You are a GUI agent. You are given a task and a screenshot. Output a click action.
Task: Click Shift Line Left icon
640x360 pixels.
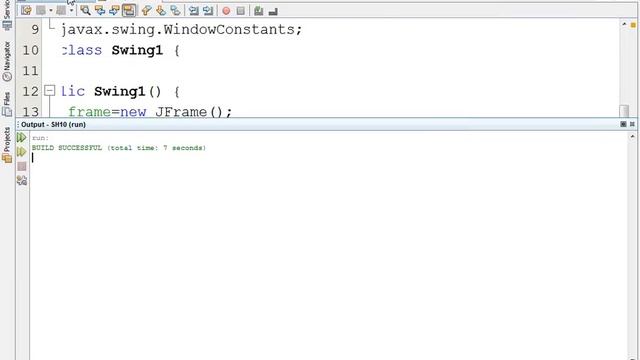pos(193,11)
